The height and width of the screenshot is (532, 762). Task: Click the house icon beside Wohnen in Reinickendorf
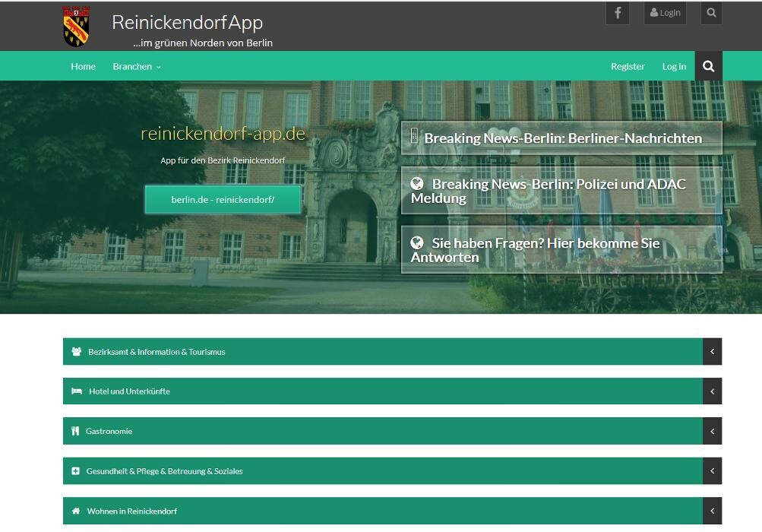click(x=75, y=511)
